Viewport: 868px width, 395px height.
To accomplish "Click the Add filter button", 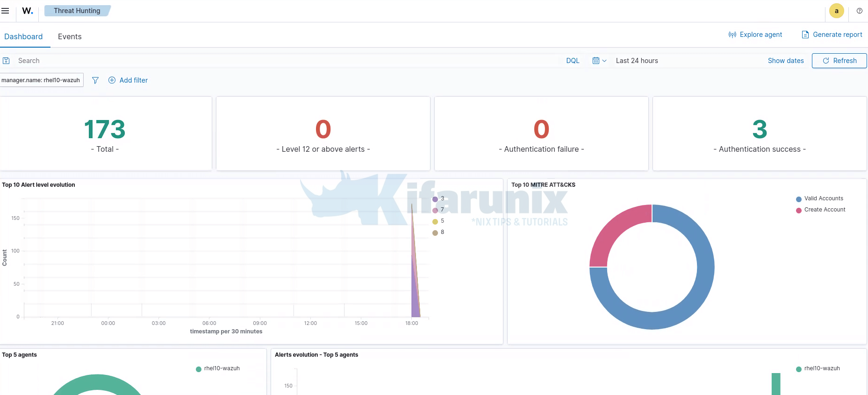I will tap(128, 80).
